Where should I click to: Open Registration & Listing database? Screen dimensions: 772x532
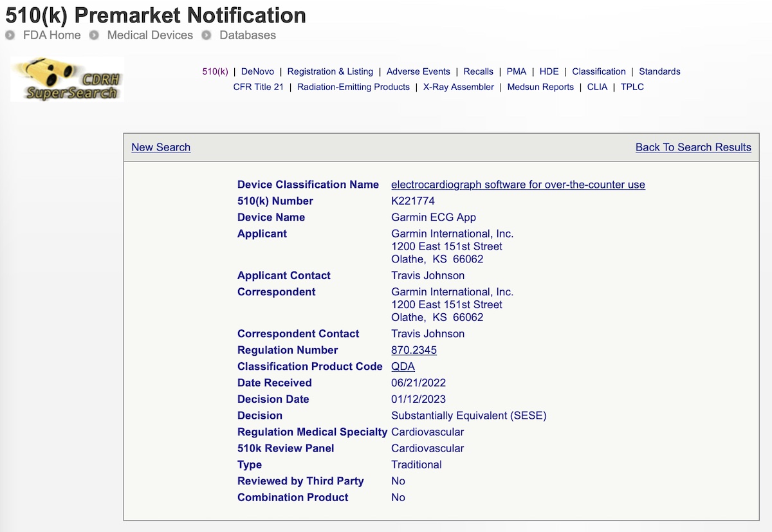point(330,71)
